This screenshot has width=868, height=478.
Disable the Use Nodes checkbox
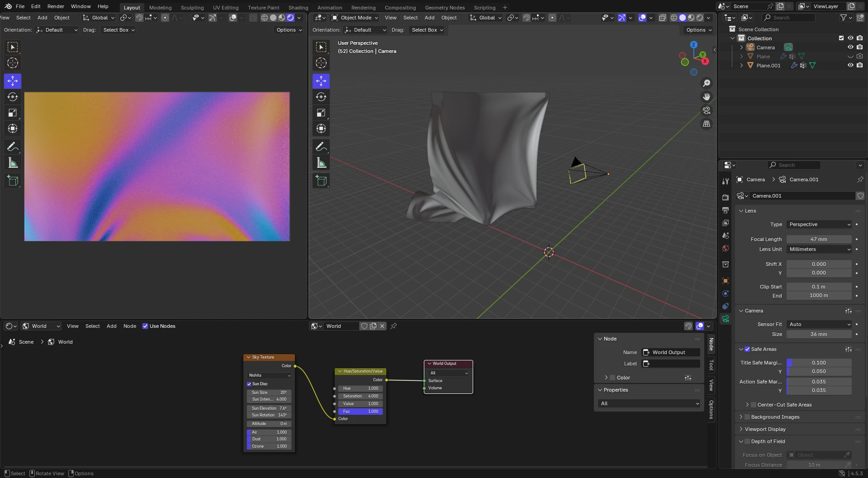point(145,326)
